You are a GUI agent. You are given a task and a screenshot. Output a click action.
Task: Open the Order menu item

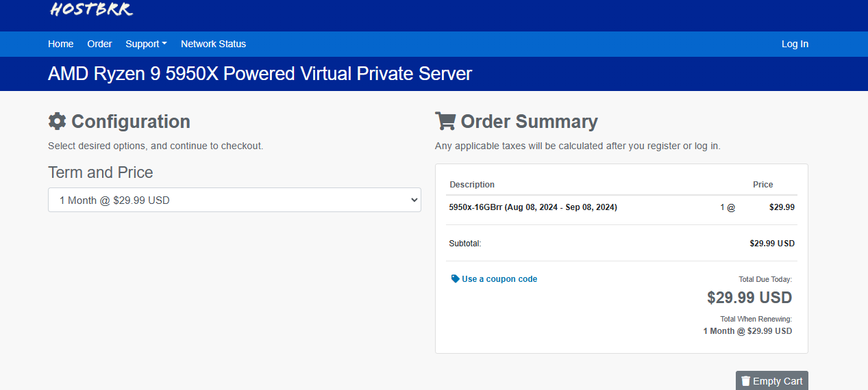(99, 44)
